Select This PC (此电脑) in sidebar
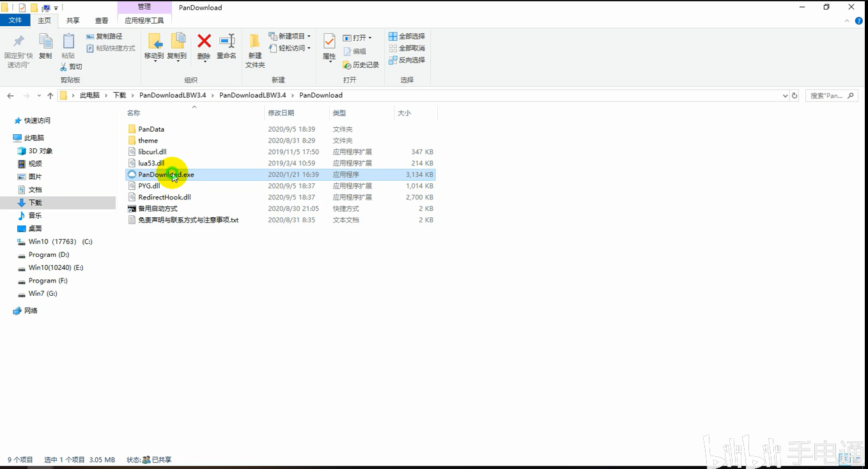The height and width of the screenshot is (469, 868). point(35,138)
